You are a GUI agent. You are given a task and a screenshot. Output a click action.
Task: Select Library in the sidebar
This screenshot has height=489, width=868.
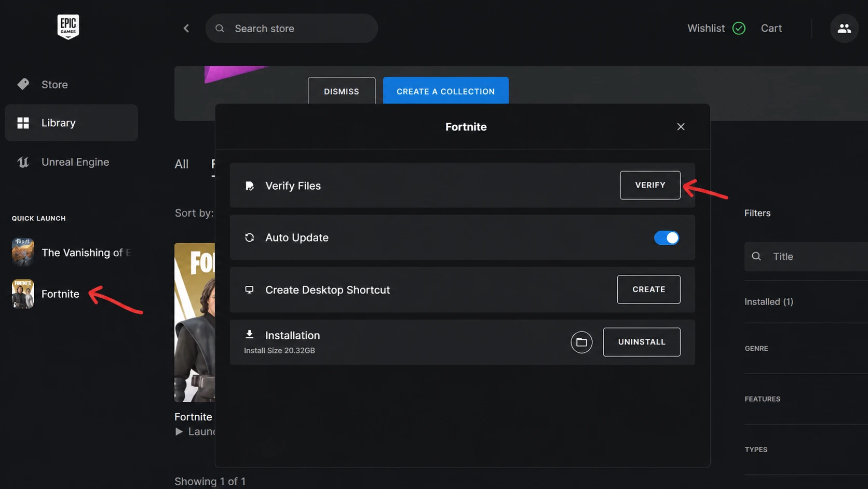pyautogui.click(x=71, y=123)
